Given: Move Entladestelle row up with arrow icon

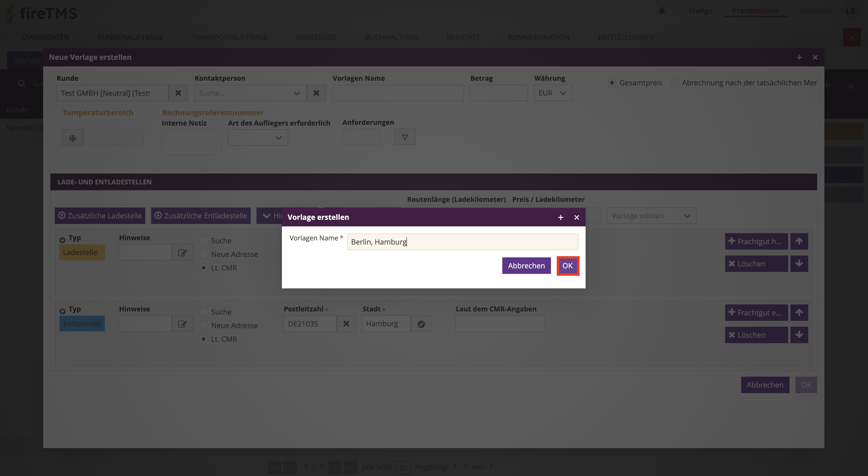Looking at the screenshot, I should coord(799,312).
